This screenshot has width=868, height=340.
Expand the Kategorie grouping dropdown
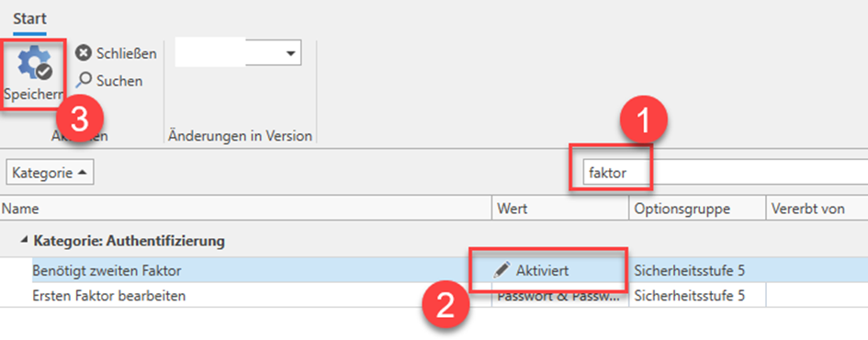pyautogui.click(x=50, y=173)
